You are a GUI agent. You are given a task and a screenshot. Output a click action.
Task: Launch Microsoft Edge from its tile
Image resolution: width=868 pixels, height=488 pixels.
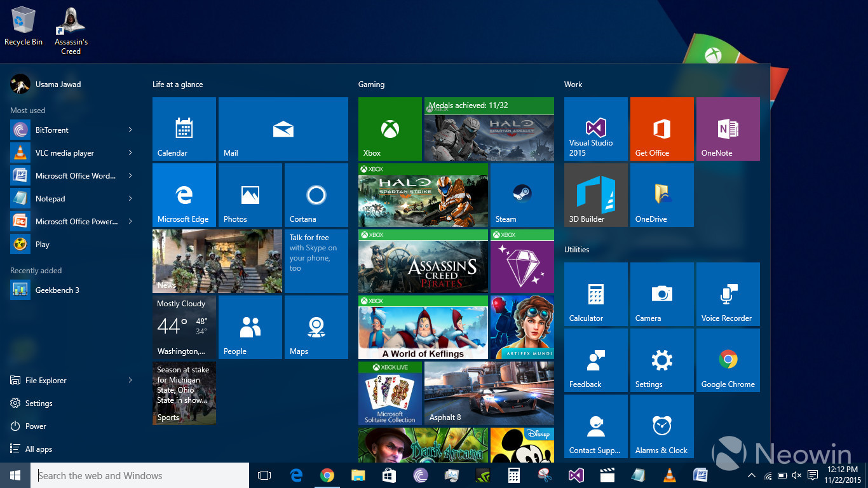(184, 195)
